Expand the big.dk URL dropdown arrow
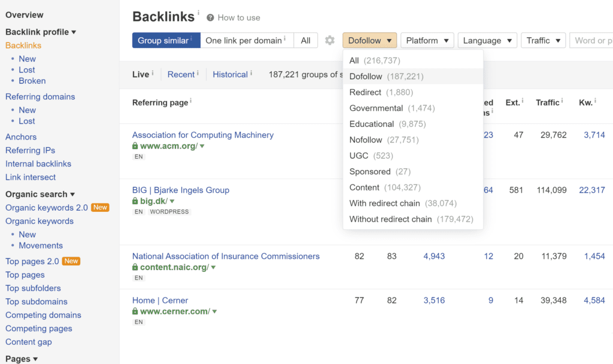 coord(172,201)
